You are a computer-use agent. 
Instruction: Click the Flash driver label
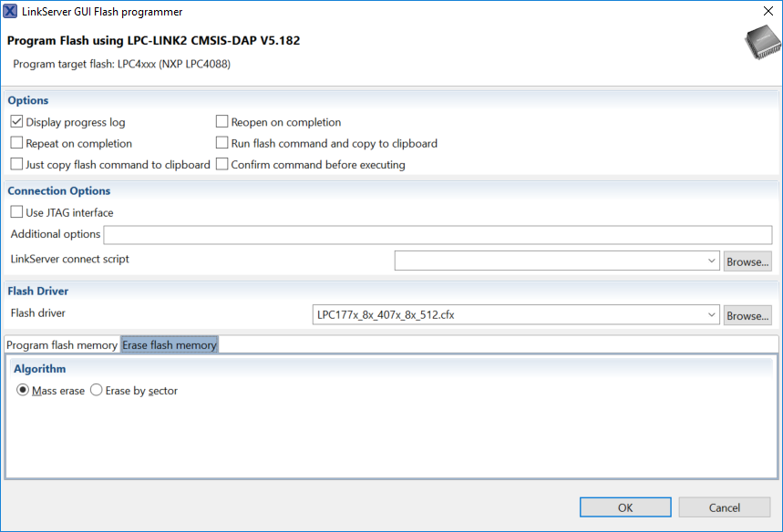pos(38,312)
